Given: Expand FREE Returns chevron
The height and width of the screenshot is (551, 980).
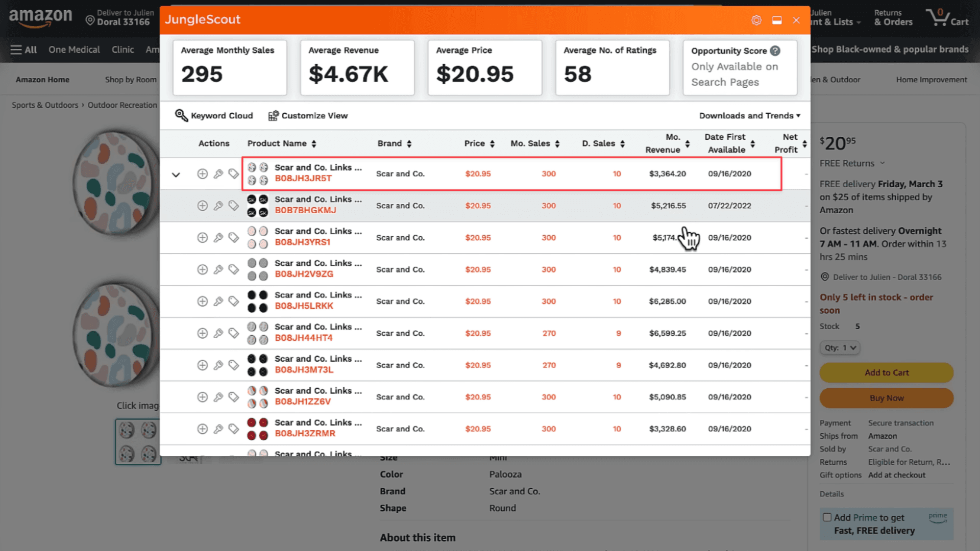Looking at the screenshot, I should click(x=882, y=163).
